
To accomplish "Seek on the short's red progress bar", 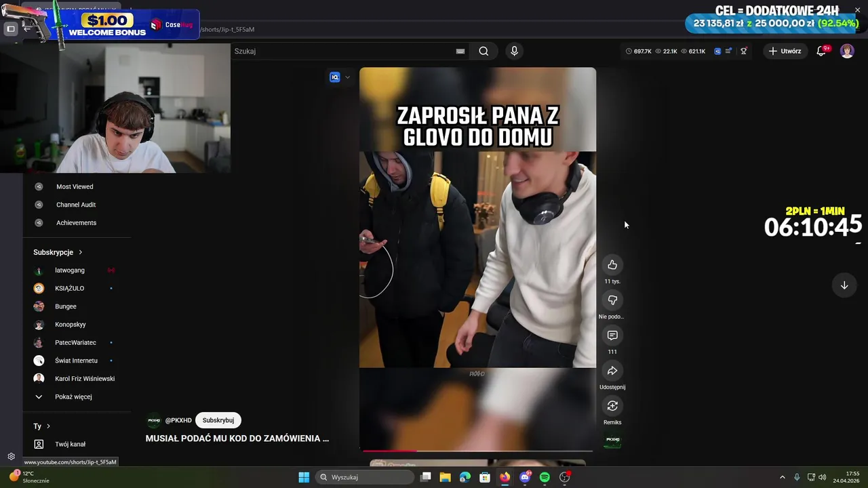I will [477, 450].
